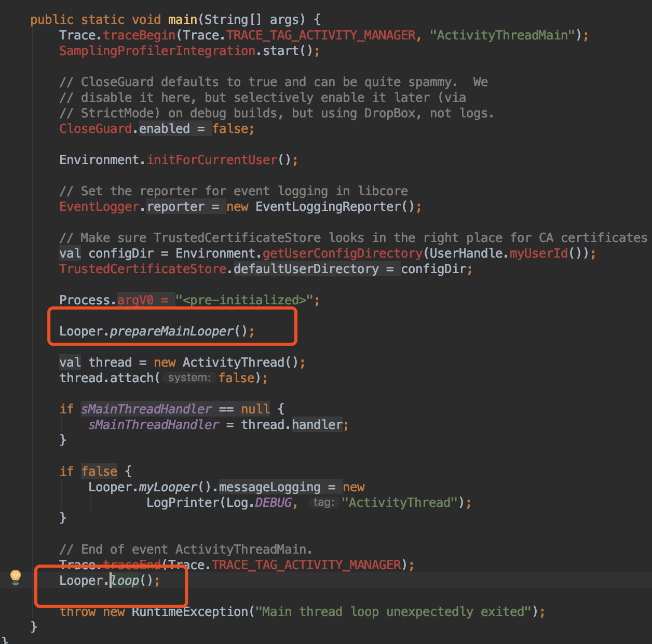Click 'configDir' variable declaration
This screenshot has height=644, width=652.
point(121,253)
